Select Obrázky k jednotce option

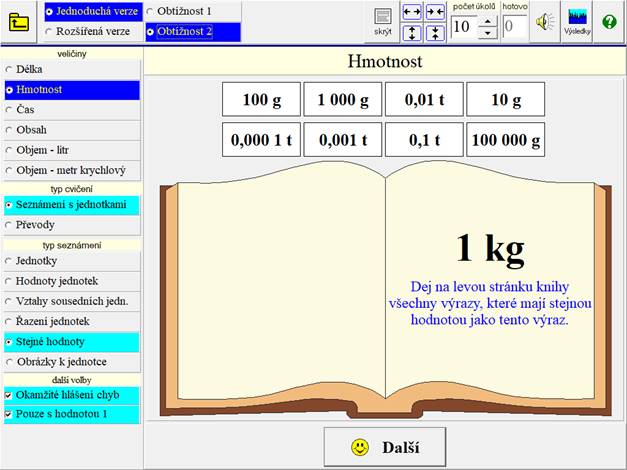click(72, 362)
